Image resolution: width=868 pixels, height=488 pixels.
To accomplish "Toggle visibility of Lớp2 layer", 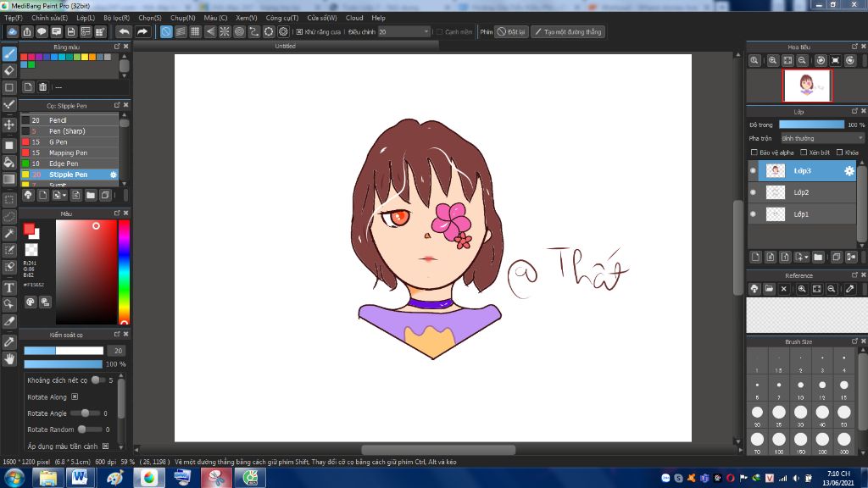I will (x=753, y=192).
